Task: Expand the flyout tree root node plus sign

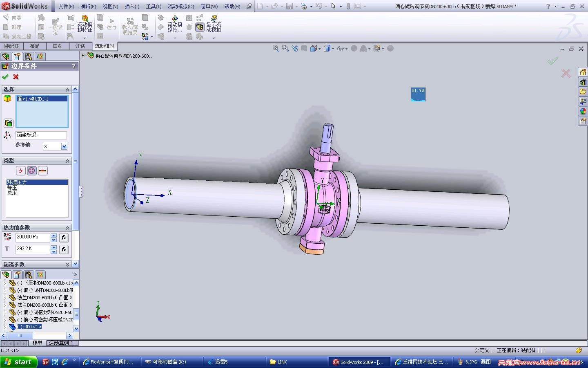Action: (83, 56)
